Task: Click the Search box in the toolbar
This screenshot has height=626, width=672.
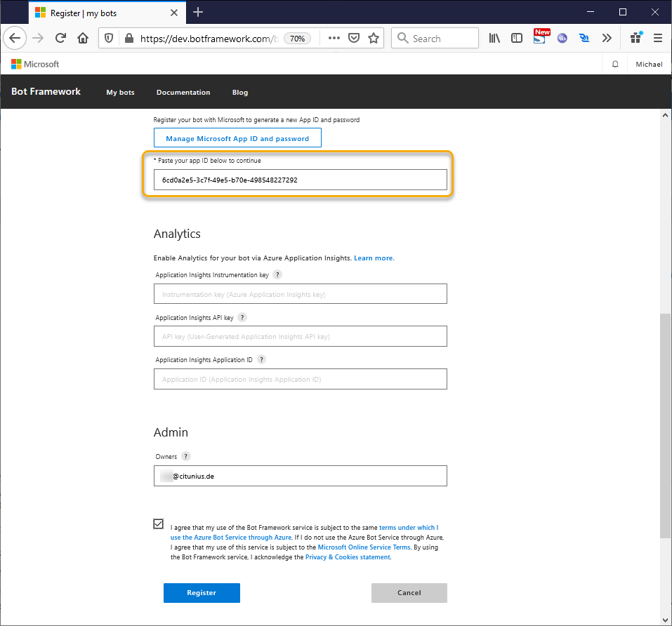Action: pyautogui.click(x=435, y=38)
